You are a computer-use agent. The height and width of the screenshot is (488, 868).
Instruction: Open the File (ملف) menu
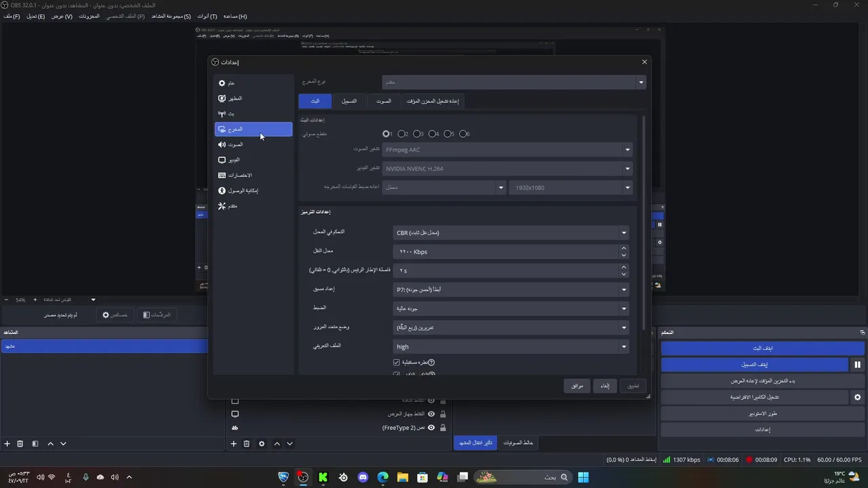[x=12, y=16]
